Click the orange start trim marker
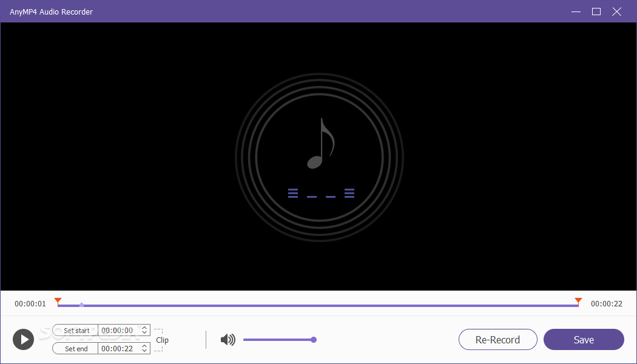The width and height of the screenshot is (637, 364). pos(58,302)
